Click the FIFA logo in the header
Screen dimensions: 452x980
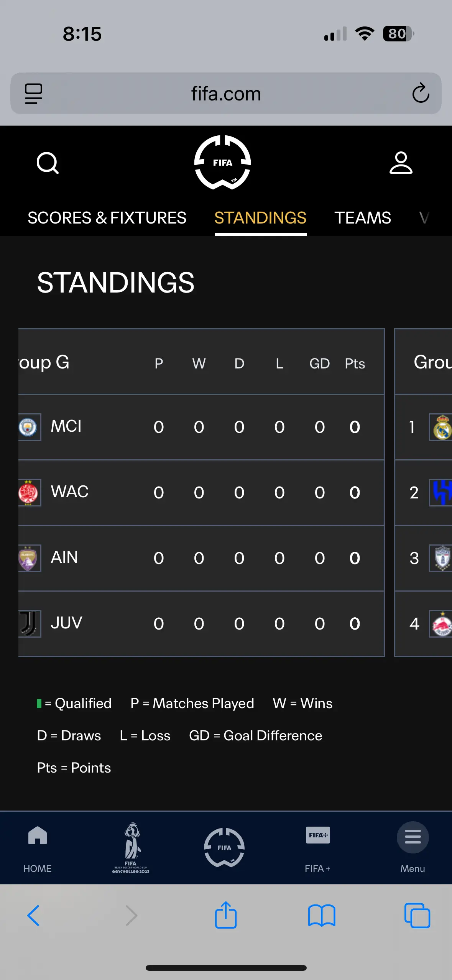[x=223, y=163]
